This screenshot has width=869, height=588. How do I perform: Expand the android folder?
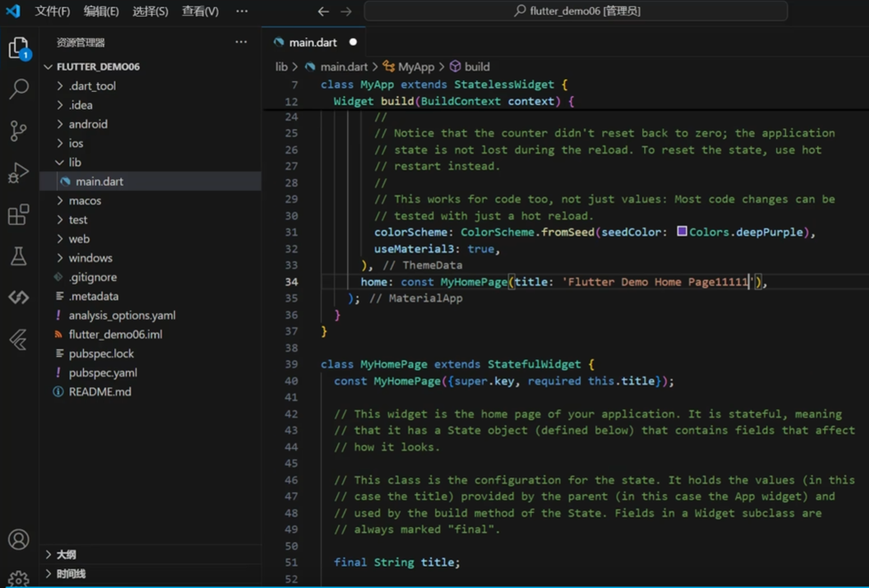pyautogui.click(x=87, y=124)
